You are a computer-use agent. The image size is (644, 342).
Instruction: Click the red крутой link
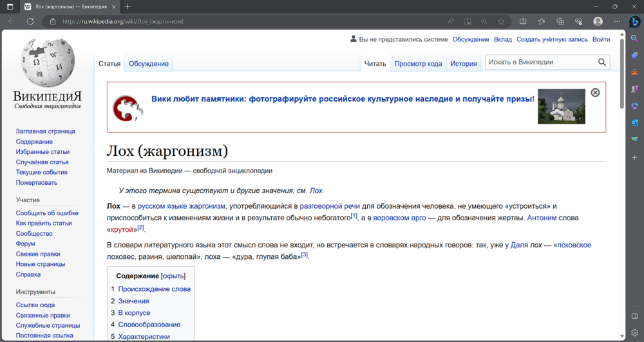tap(122, 229)
